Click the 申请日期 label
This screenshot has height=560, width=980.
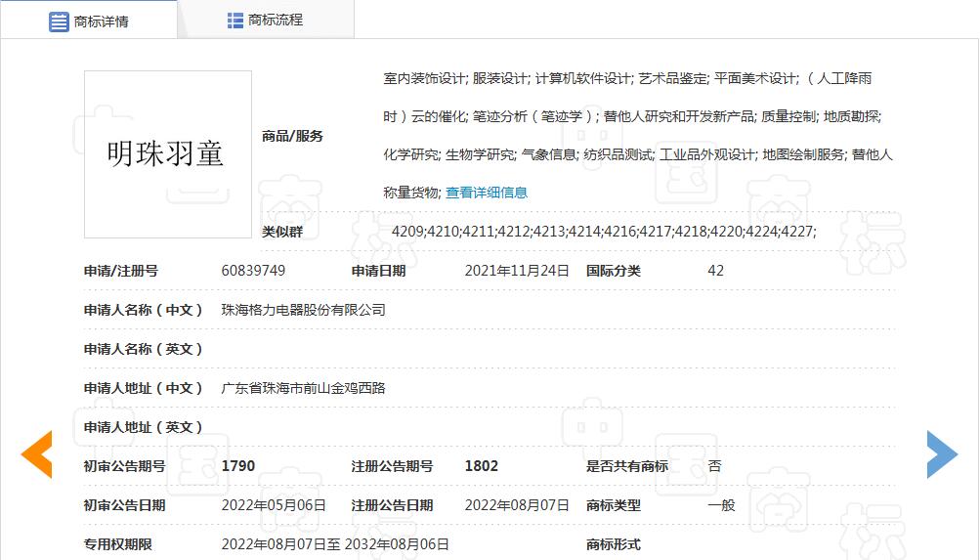(379, 271)
